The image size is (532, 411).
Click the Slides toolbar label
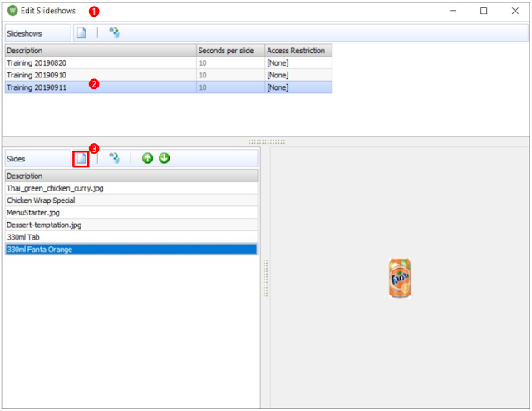pyautogui.click(x=16, y=159)
